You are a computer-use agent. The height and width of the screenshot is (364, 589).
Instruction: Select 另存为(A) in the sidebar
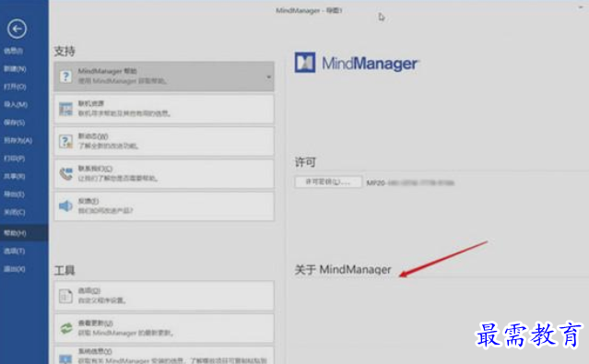click(18, 140)
